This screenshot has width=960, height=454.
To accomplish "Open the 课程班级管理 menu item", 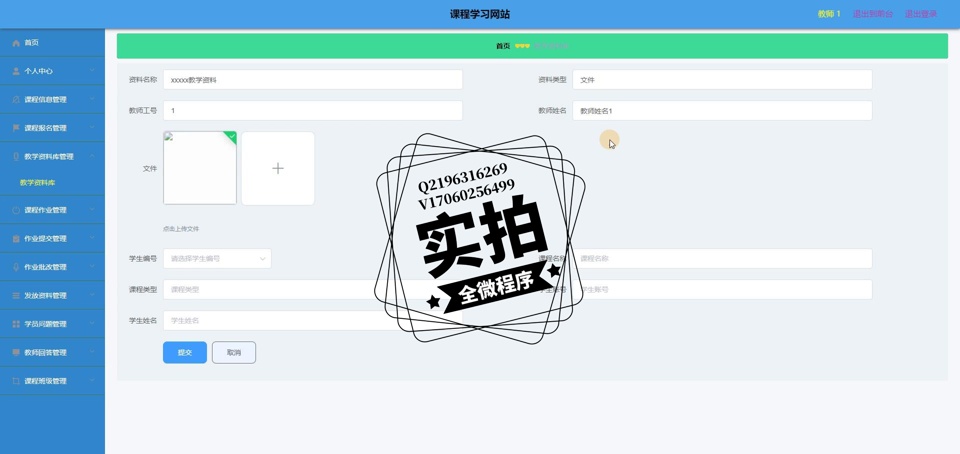I will pos(46,381).
